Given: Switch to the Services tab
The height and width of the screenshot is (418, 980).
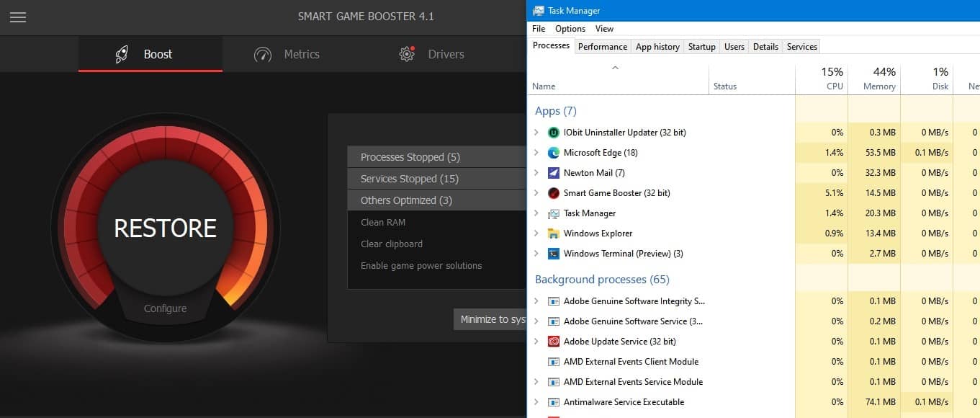Looking at the screenshot, I should click(x=802, y=47).
